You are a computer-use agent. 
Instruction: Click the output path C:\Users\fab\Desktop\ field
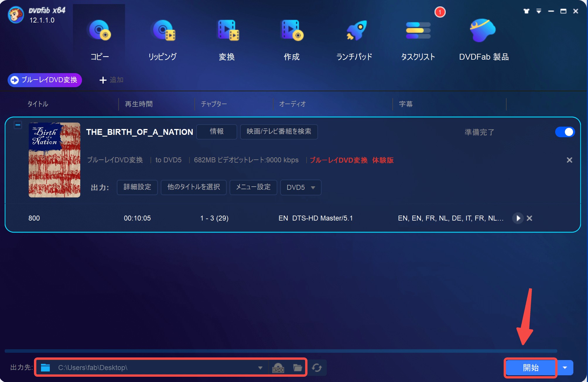tap(152, 368)
